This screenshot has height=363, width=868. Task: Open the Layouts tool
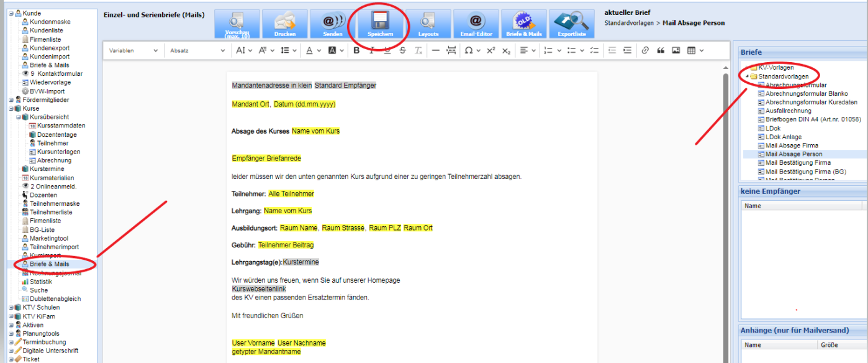428,25
